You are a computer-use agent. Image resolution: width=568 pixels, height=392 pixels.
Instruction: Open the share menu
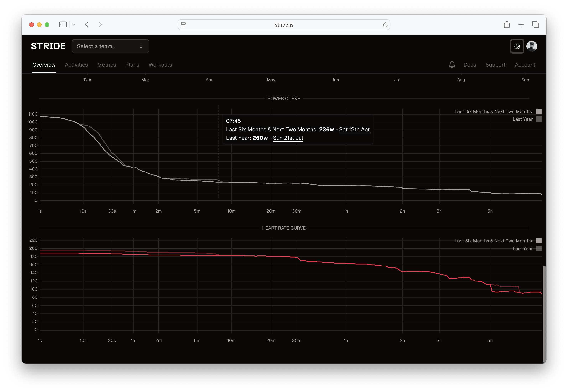[507, 24]
